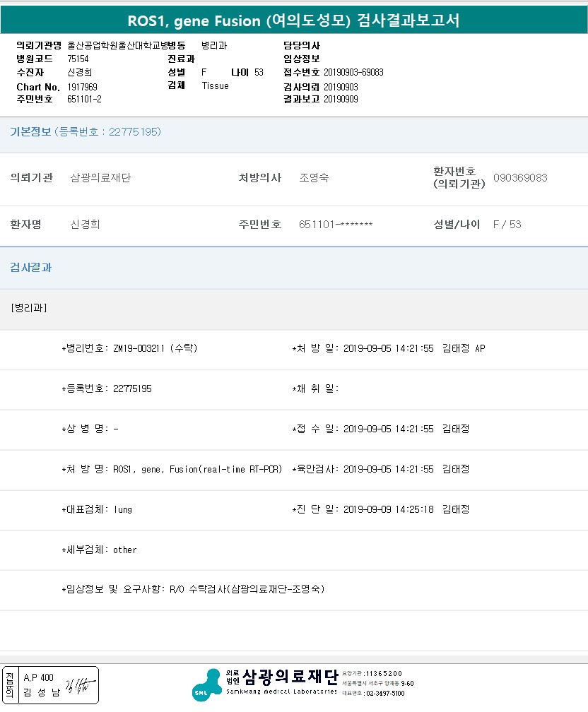Click the masked 주민번호 651101-*******

336,225
